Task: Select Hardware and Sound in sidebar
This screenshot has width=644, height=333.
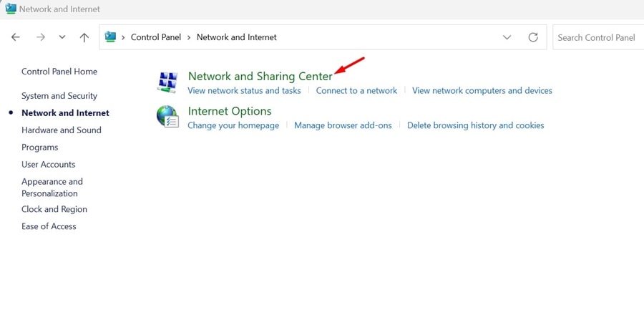Action: point(62,130)
